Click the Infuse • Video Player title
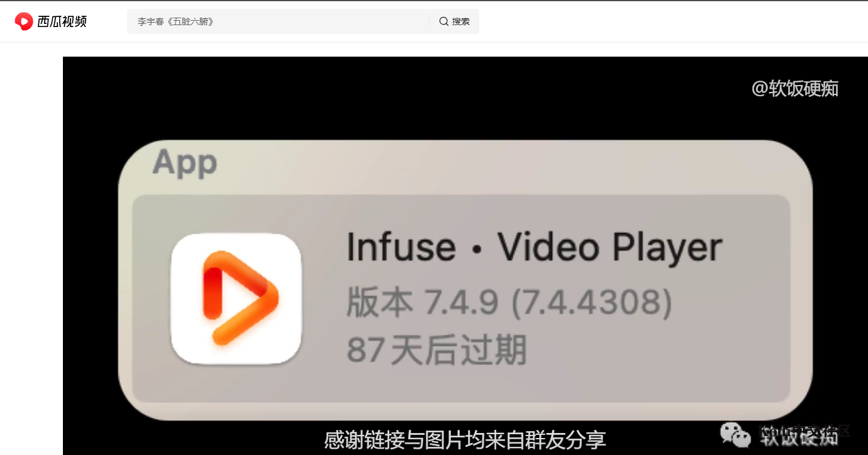Viewport: 868px width, 455px height. [x=534, y=247]
